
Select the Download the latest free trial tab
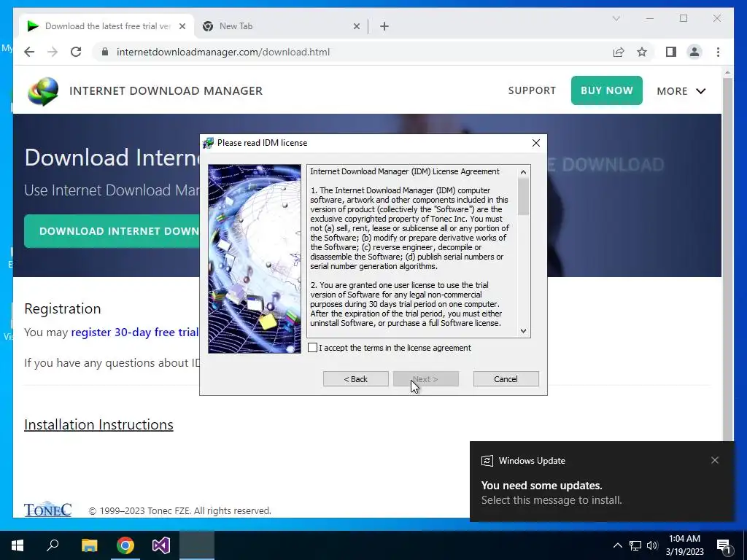(107, 26)
